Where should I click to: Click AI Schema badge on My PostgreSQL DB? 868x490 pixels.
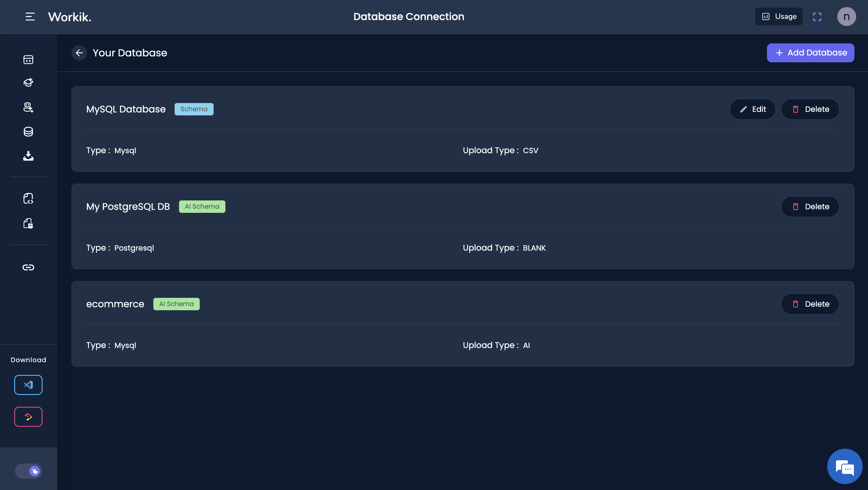pos(202,206)
